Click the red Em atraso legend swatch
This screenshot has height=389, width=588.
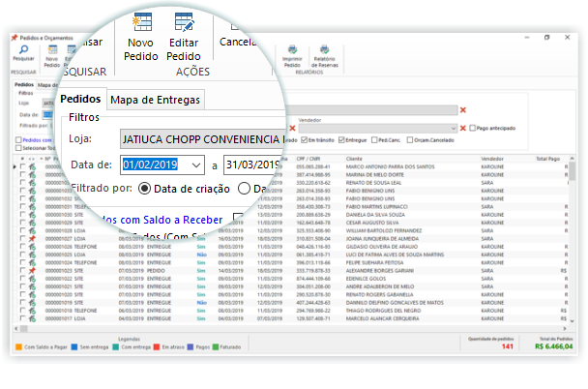point(157,347)
